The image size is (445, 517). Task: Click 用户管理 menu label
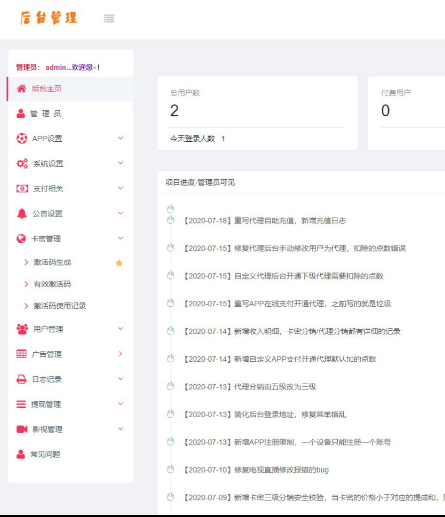pyautogui.click(x=48, y=329)
